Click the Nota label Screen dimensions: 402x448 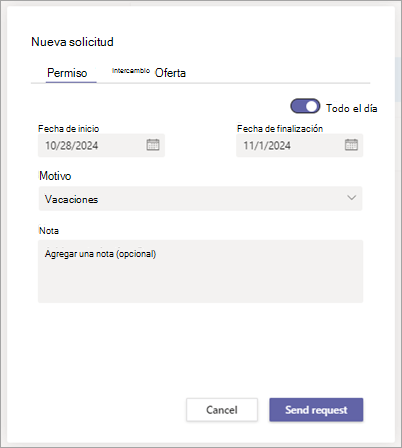[x=49, y=231]
